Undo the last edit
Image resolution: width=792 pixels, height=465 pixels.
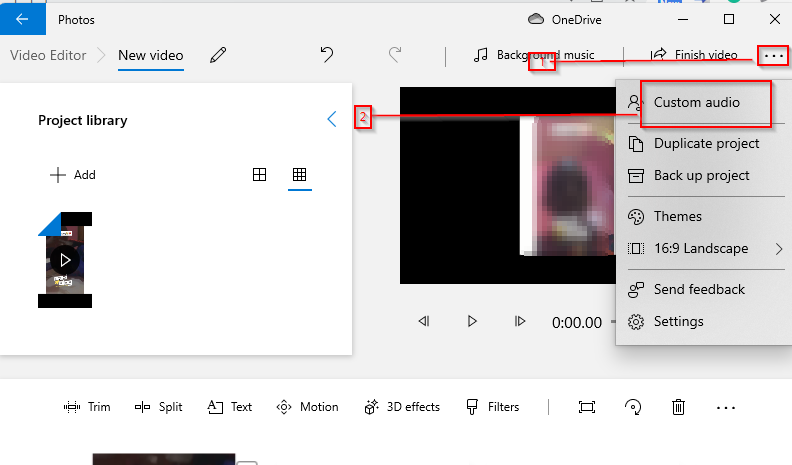point(327,55)
